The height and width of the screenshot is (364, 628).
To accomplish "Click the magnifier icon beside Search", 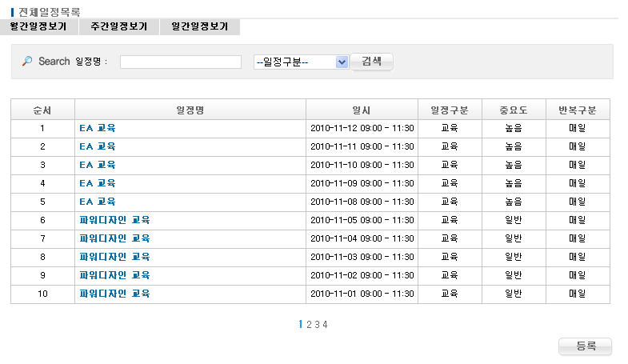I will (26, 62).
